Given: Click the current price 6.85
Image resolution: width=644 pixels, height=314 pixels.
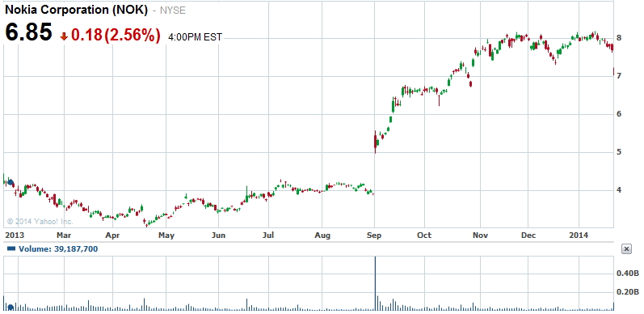Looking at the screenshot, I should tap(29, 32).
